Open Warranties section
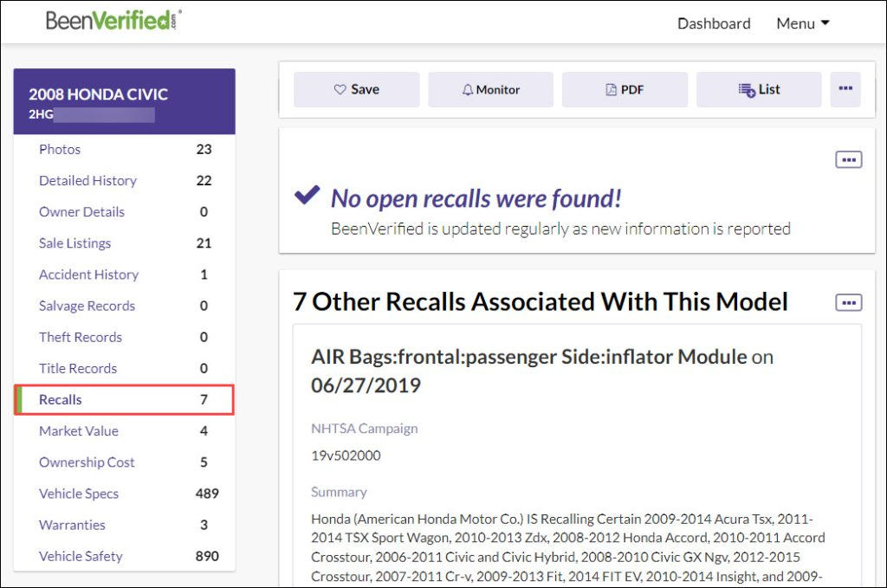The height and width of the screenshot is (588, 887). point(72,525)
